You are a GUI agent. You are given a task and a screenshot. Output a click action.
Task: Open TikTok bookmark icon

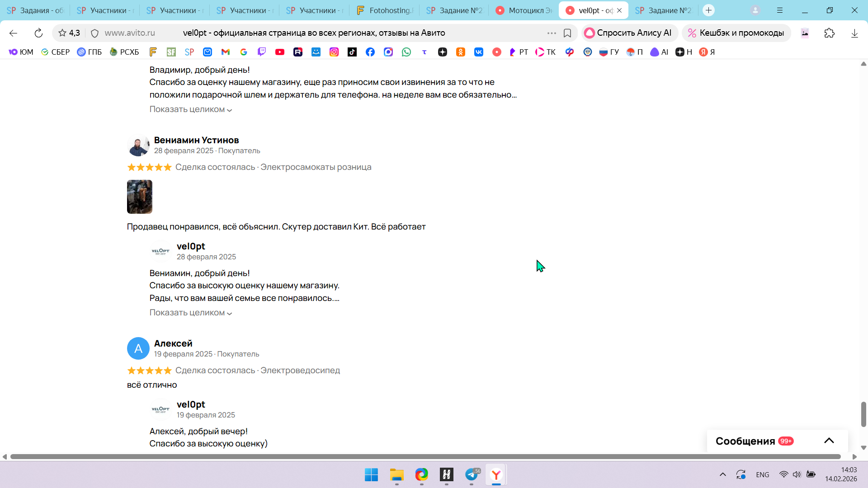tap(352, 52)
